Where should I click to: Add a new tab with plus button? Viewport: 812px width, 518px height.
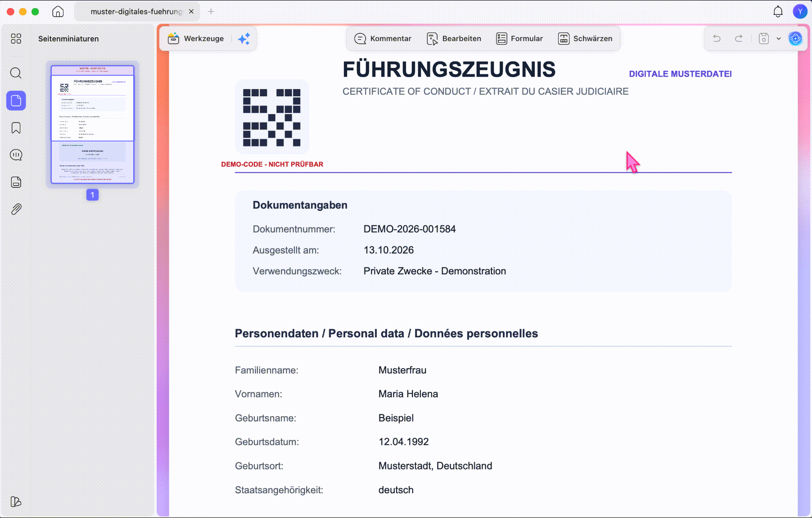coord(211,12)
